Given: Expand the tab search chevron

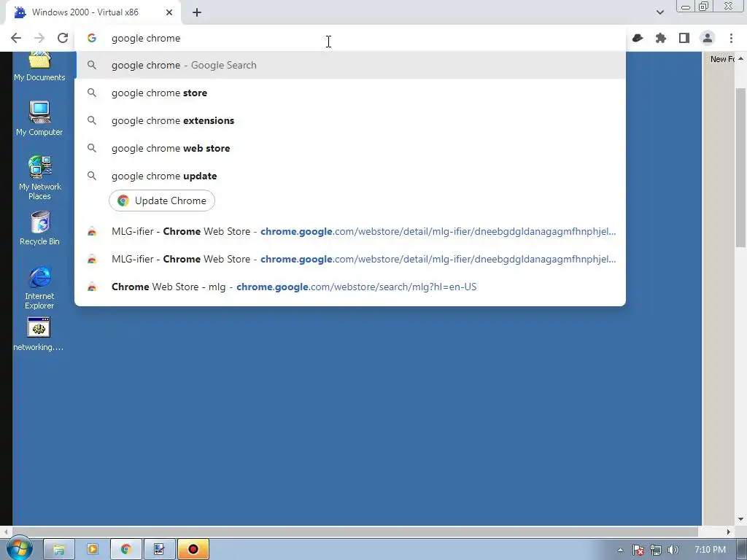Looking at the screenshot, I should pyautogui.click(x=659, y=12).
